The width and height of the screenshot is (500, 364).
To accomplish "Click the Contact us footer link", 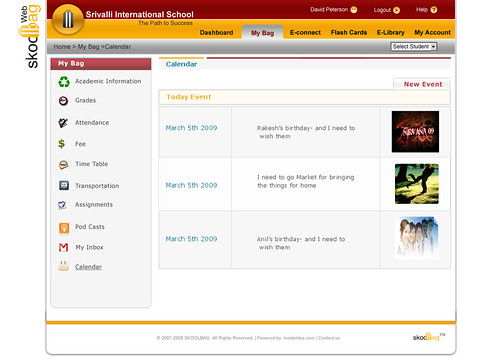I will [329, 338].
